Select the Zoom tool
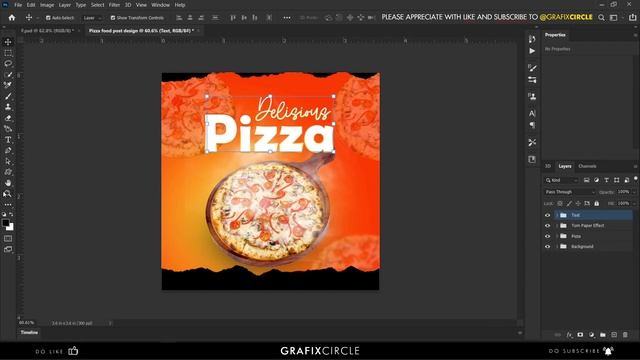 click(8, 193)
